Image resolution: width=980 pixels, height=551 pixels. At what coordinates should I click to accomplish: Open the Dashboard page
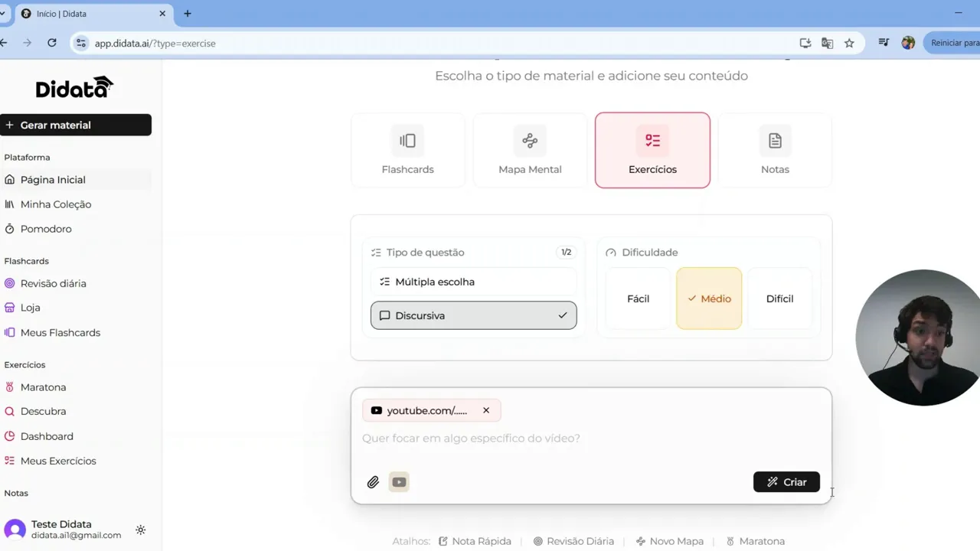46,435
